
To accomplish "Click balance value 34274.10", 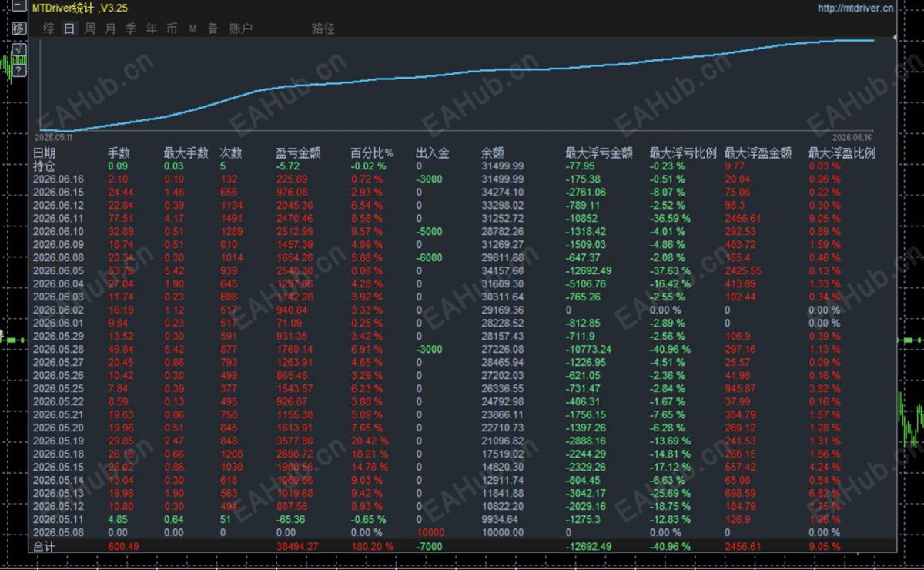I will pyautogui.click(x=503, y=192).
